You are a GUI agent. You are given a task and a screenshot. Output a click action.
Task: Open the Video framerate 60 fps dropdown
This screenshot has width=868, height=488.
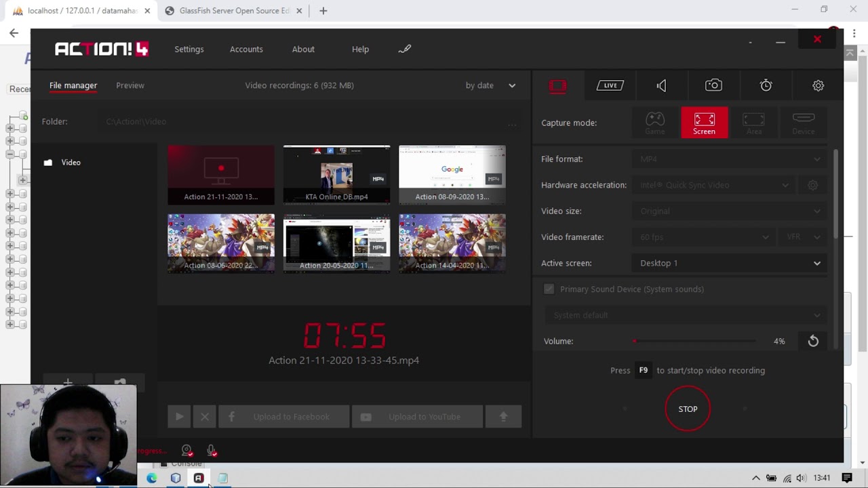click(x=705, y=237)
